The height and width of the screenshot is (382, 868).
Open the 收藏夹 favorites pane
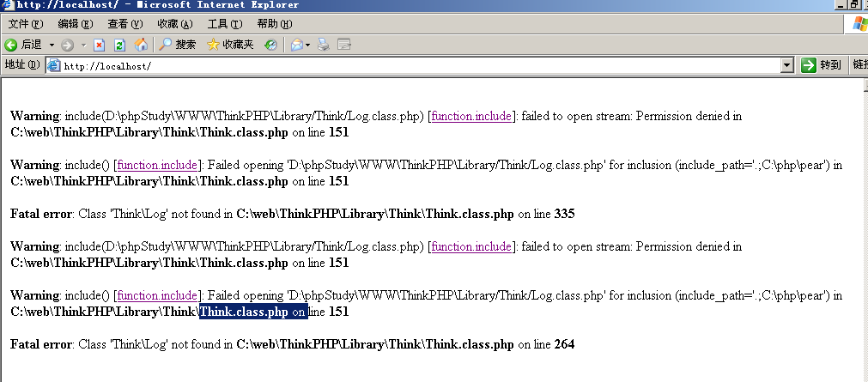230,45
